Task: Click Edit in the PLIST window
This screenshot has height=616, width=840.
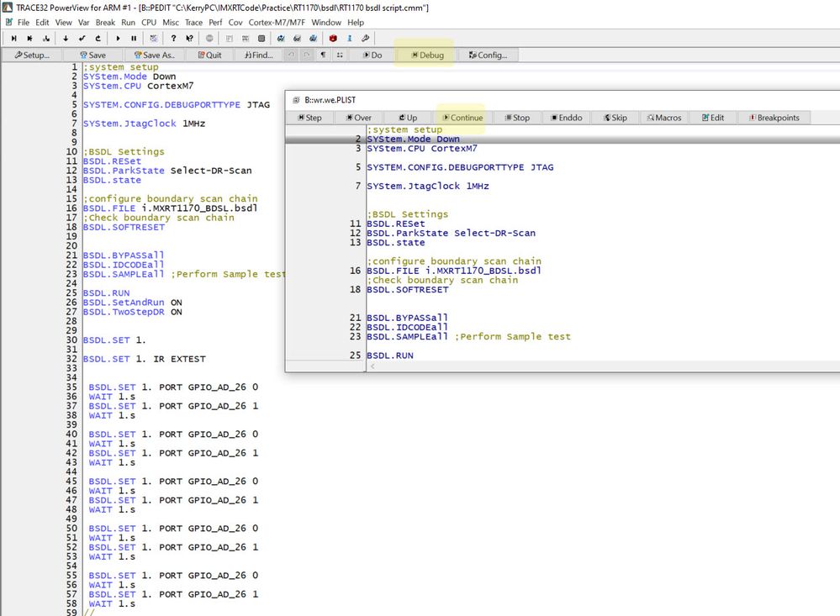Action: (713, 118)
